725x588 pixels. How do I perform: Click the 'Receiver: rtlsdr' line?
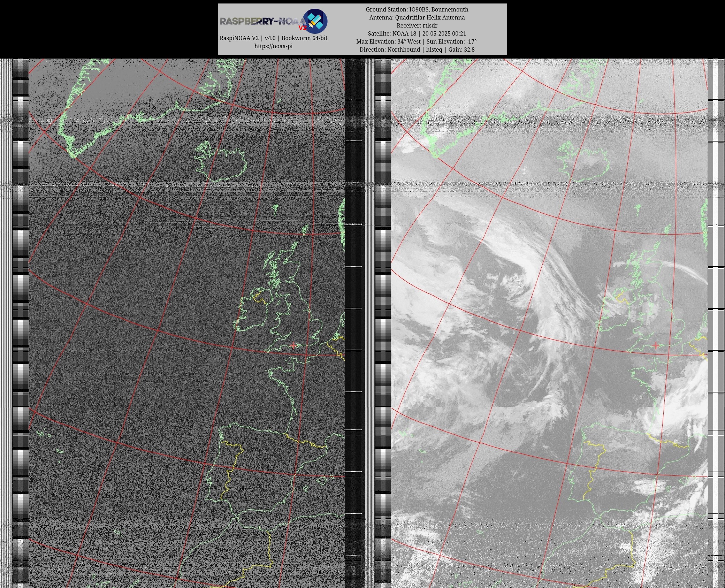coord(417,25)
